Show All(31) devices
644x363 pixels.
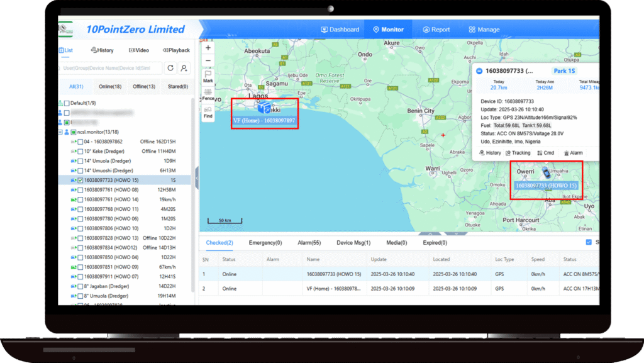coord(76,87)
